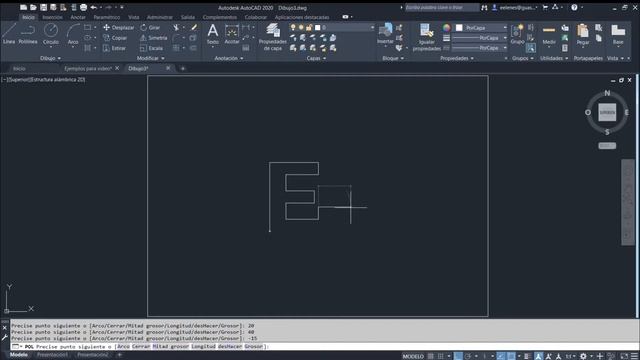Click the signed-in user account button
Viewport: 640px width, 360px height.
pos(515,7)
